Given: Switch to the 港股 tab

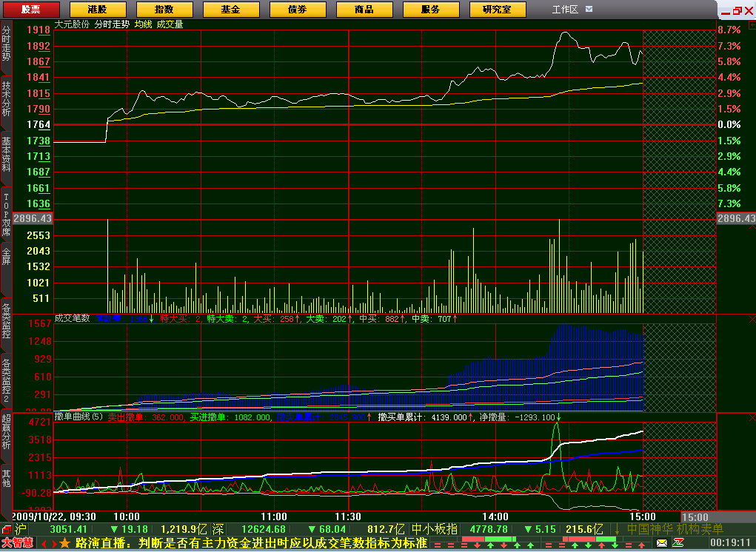Looking at the screenshot, I should (x=98, y=10).
